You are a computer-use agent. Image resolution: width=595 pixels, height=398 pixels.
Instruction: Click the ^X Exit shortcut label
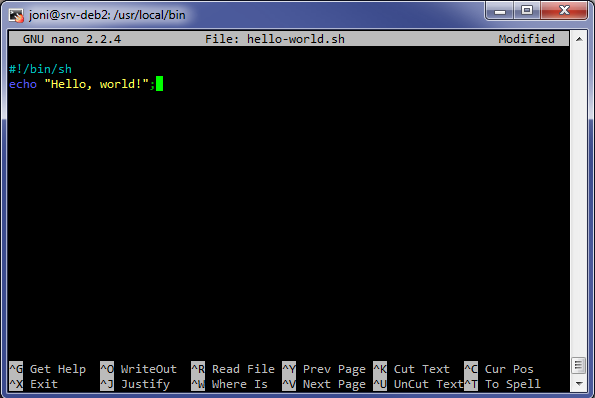click(x=33, y=384)
